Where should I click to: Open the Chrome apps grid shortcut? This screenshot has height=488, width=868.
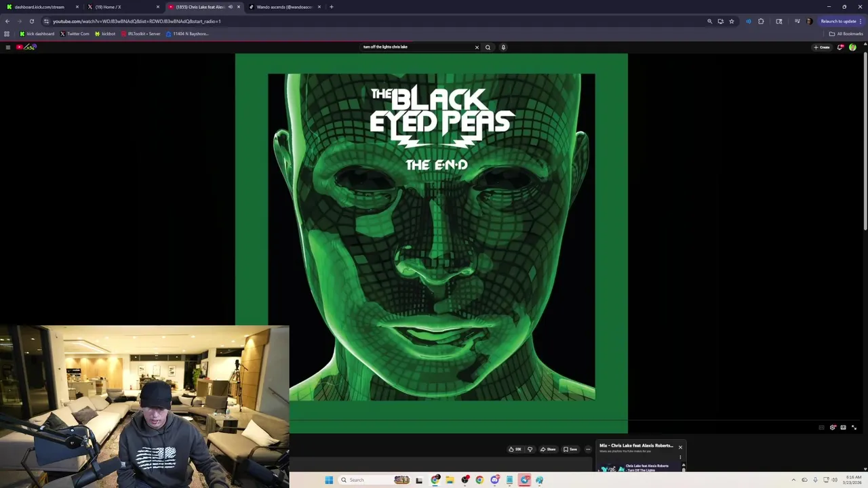tap(7, 34)
